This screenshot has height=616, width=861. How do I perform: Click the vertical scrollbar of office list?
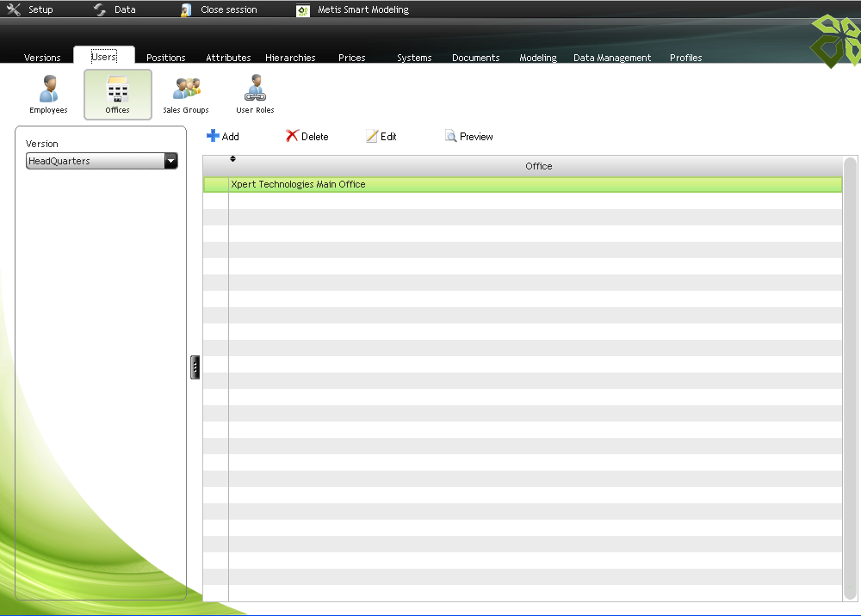pyautogui.click(x=850, y=379)
